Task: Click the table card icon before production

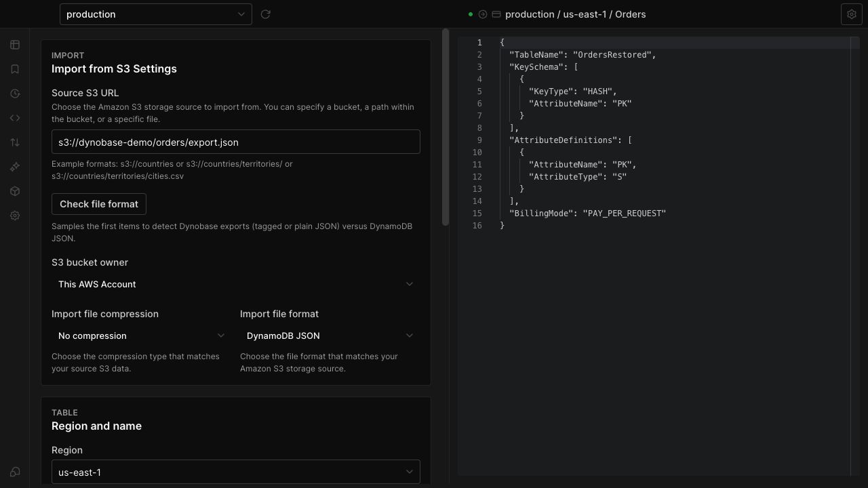Action: (496, 14)
